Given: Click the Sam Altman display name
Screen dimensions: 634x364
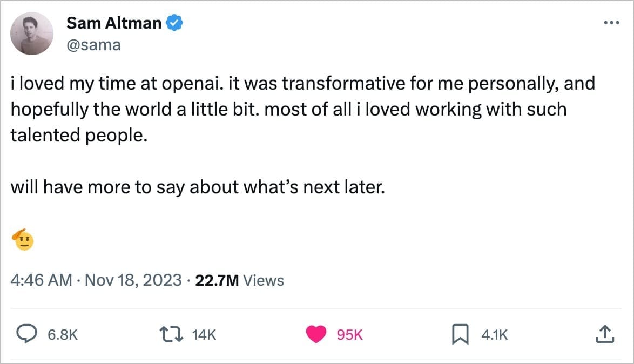Looking at the screenshot, I should click(x=114, y=23).
